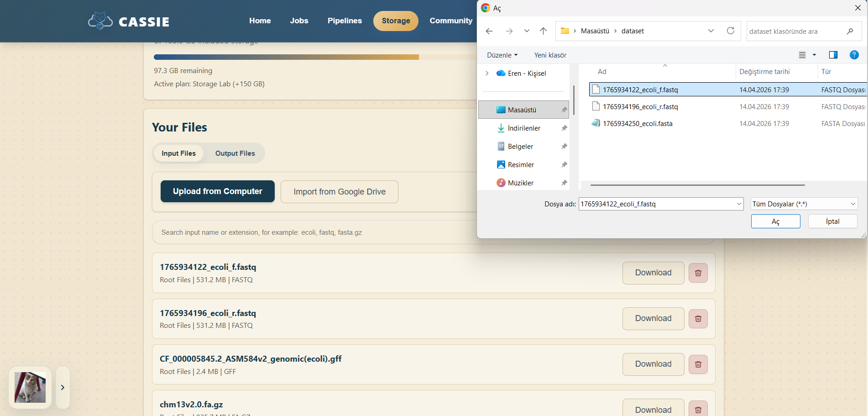Refresh the dataset folder listing
Image resolution: width=868 pixels, height=416 pixels.
click(731, 31)
